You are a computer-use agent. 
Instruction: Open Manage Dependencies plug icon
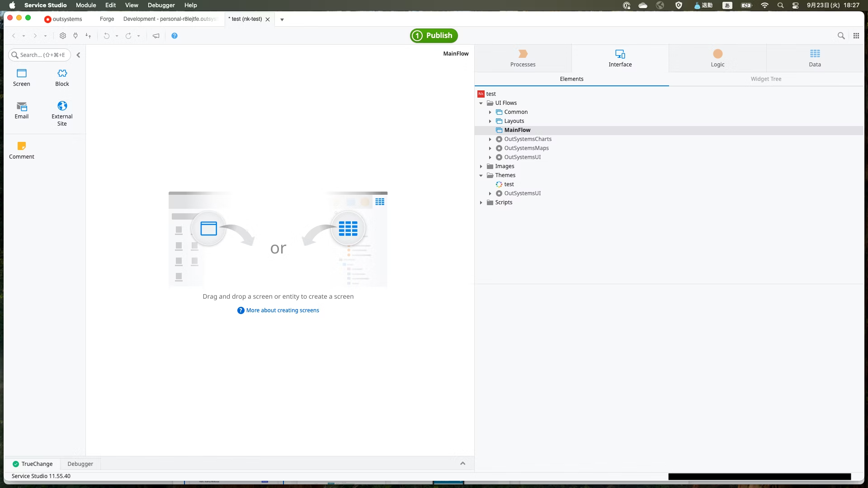[x=75, y=36]
